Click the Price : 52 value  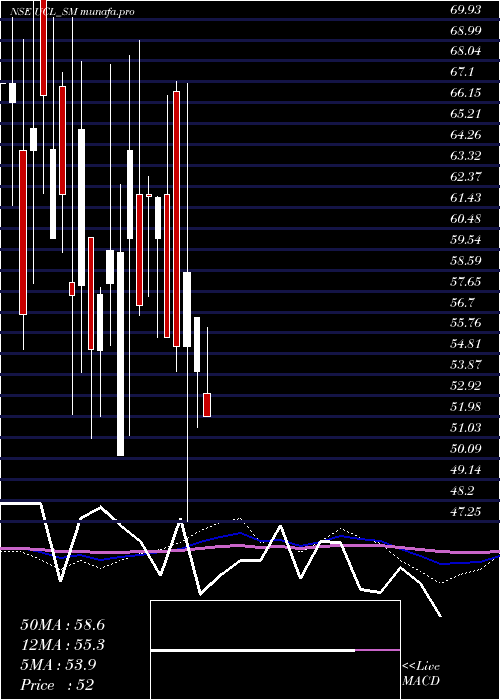[57, 685]
